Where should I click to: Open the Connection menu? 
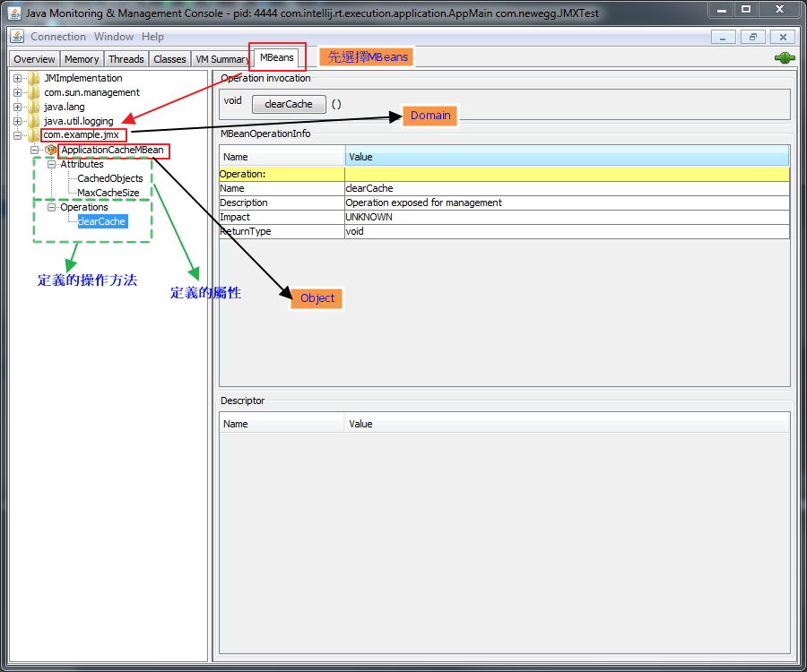coord(58,37)
